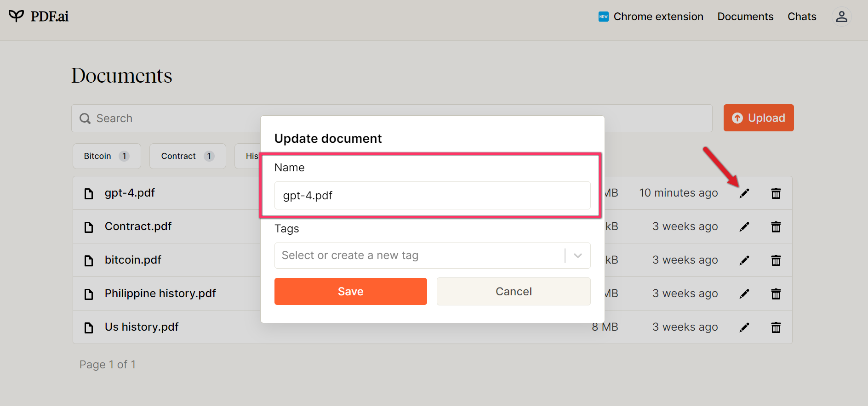
Task: Click the PDF.ai logo
Action: tap(39, 17)
